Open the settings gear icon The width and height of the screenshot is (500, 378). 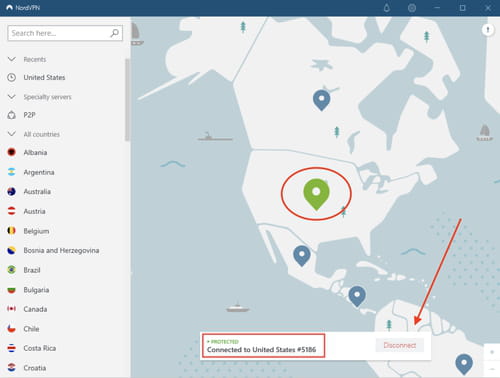[x=412, y=8]
